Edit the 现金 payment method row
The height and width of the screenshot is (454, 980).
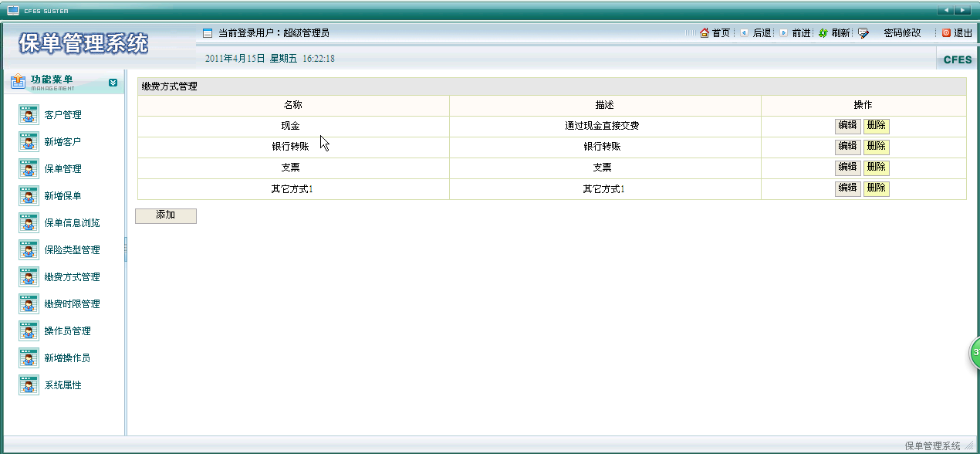tap(847, 126)
